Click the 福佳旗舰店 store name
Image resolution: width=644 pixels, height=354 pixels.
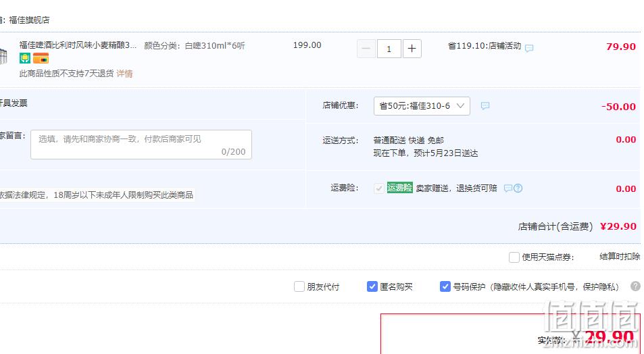29,20
